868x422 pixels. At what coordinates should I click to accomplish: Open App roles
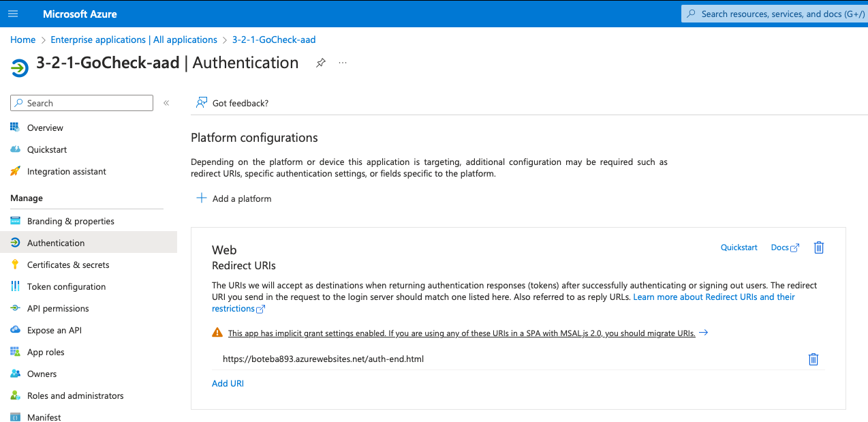coord(46,352)
